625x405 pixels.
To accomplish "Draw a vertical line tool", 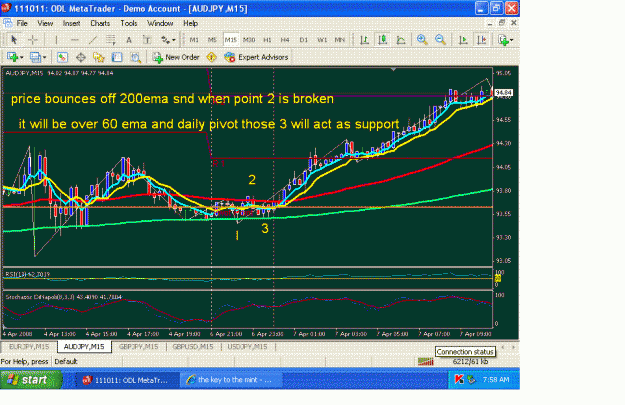I will [56, 39].
